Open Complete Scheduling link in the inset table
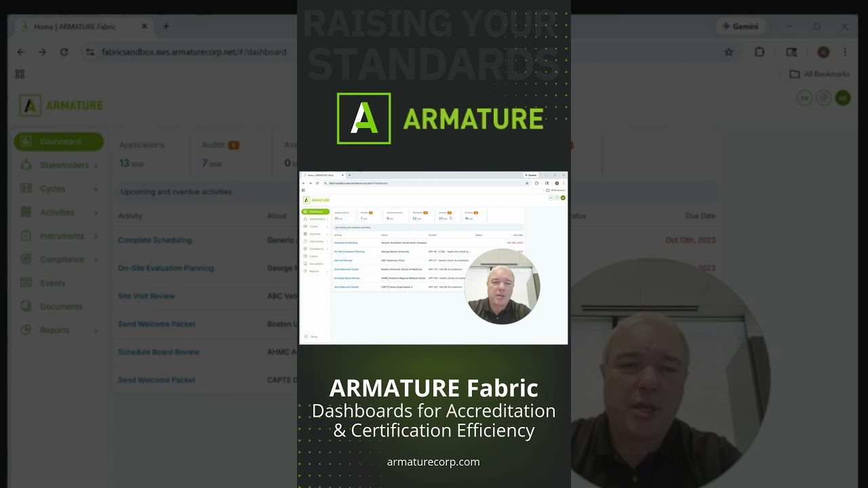868x488 pixels. (x=346, y=243)
